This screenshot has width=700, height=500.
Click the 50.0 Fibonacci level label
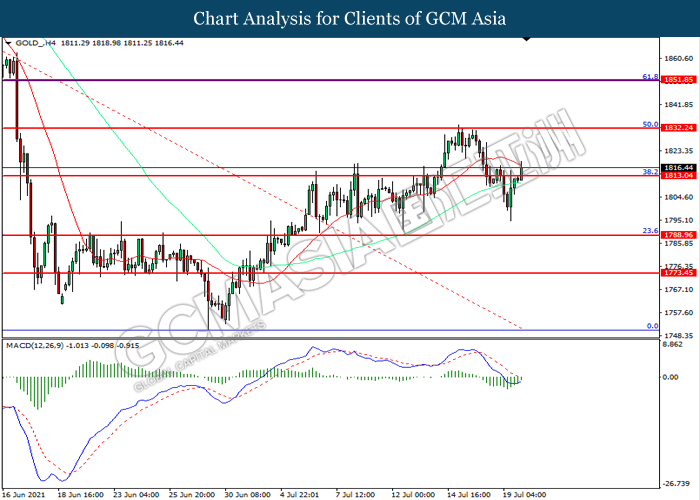[648, 125]
